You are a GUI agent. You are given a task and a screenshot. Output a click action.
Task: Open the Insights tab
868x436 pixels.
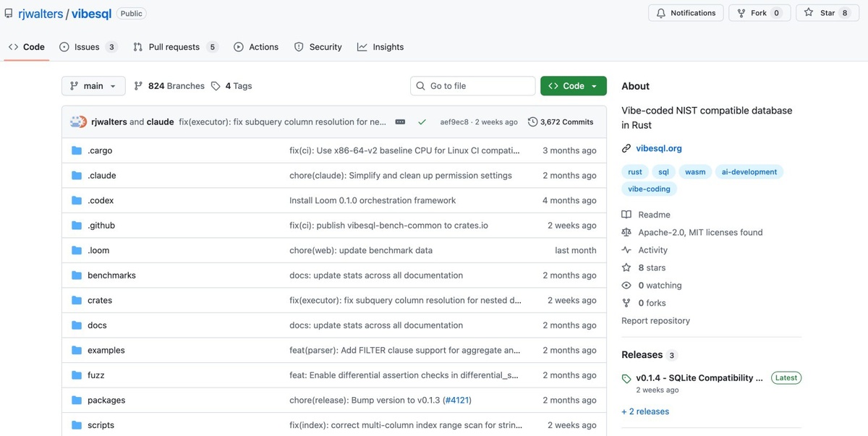pyautogui.click(x=380, y=47)
